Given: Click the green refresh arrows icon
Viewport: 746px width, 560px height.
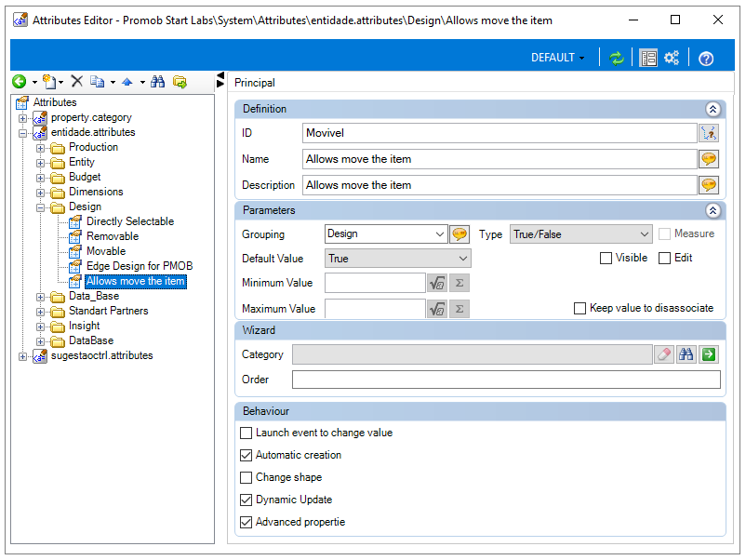Looking at the screenshot, I should [616, 58].
